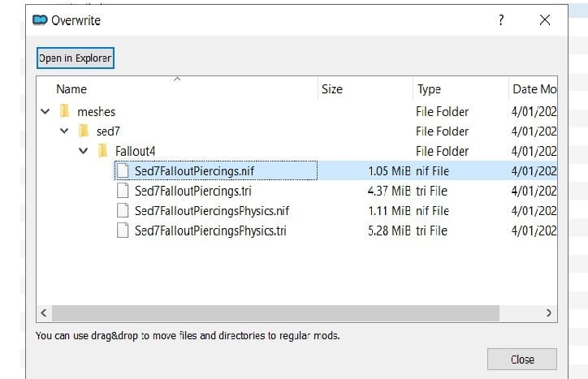Click the Mod Organizer icon in title bar
588x379 pixels.
click(x=40, y=19)
